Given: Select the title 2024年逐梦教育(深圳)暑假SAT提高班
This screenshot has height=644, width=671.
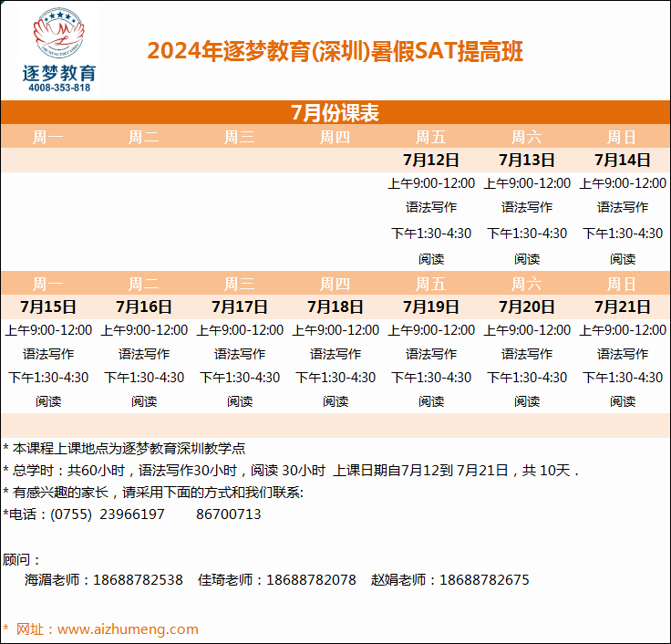Looking at the screenshot, I should click(x=335, y=51).
